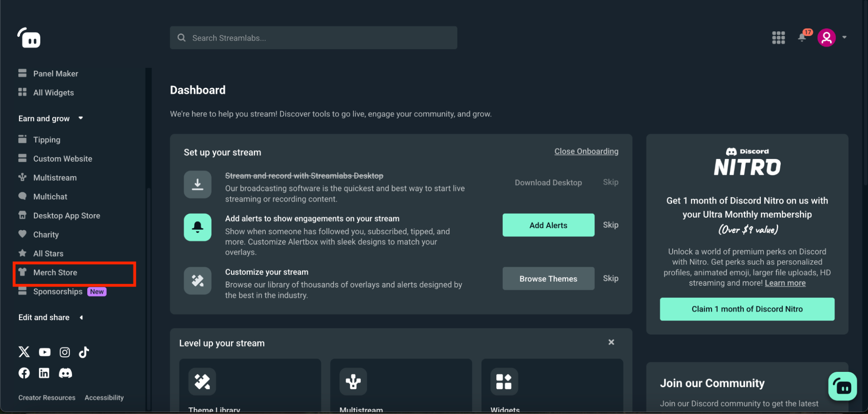Open the apps grid menu
Viewport: 868px width, 414px height.
(779, 38)
